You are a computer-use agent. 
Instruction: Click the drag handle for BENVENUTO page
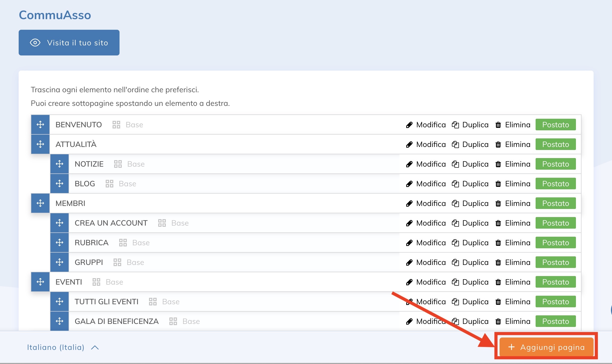point(40,125)
